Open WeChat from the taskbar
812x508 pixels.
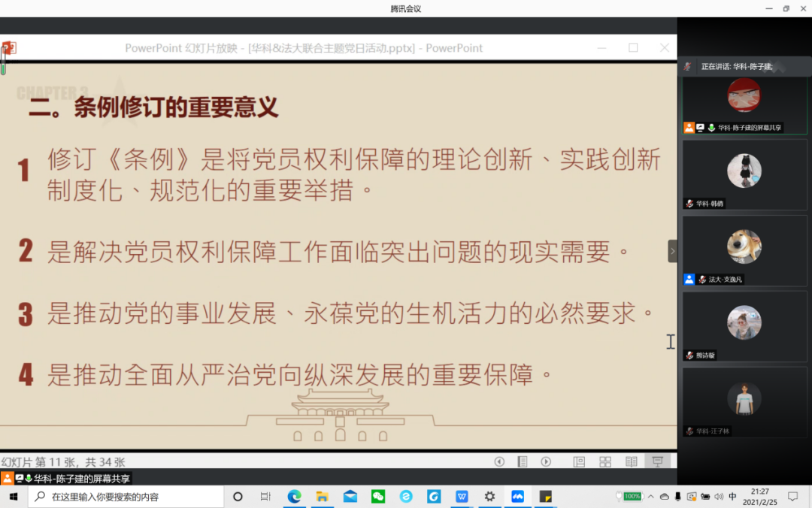(378, 497)
